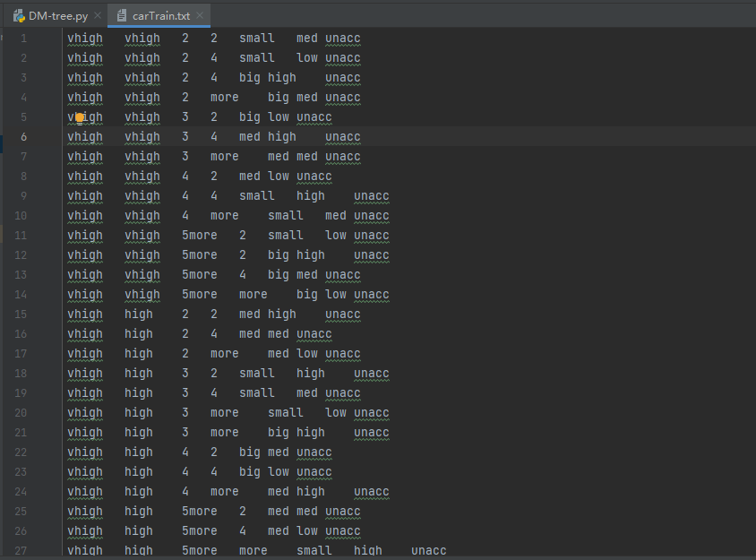This screenshot has width=756, height=560.
Task: Click 'more' on line 7
Action: point(225,157)
